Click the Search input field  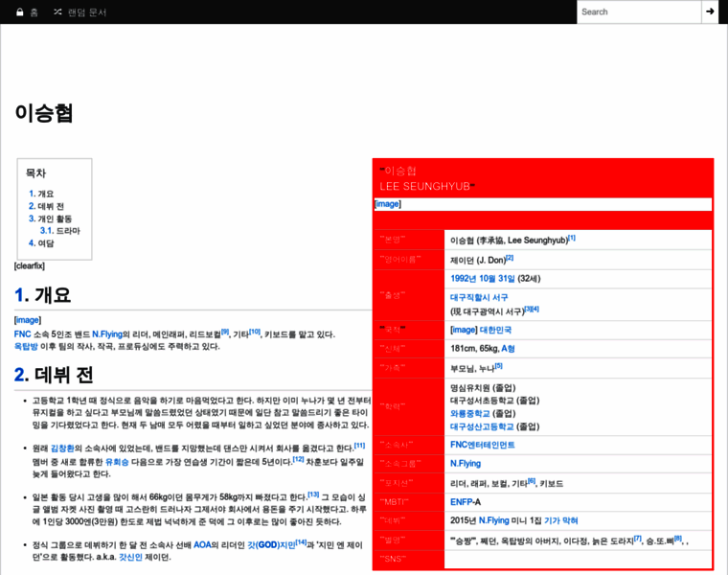click(639, 12)
